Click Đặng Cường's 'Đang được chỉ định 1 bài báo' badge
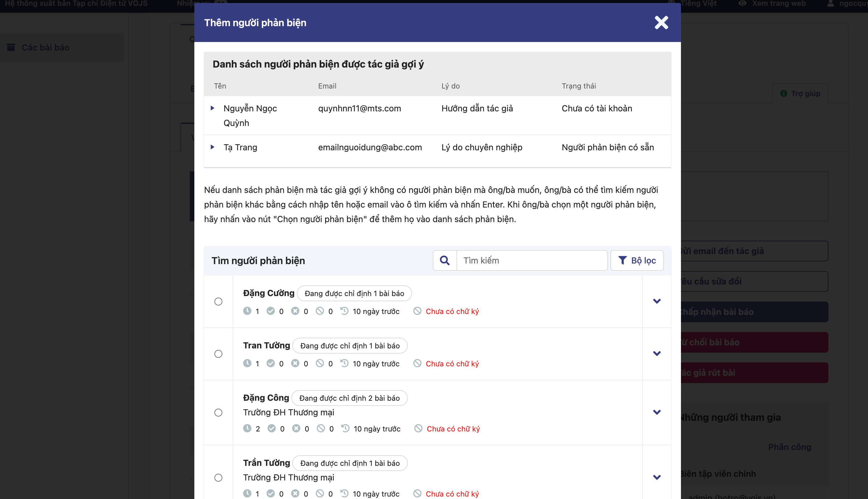The height and width of the screenshot is (499, 868). click(x=354, y=293)
